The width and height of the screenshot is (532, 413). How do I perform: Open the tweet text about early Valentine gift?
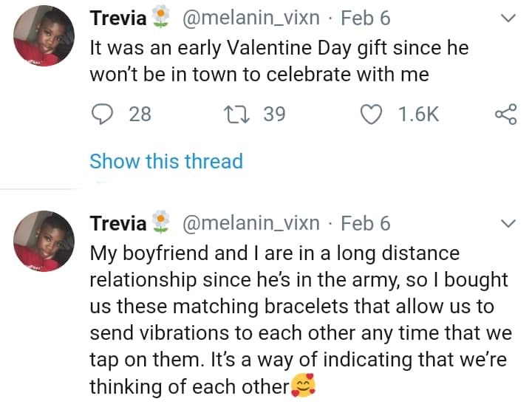click(277, 62)
